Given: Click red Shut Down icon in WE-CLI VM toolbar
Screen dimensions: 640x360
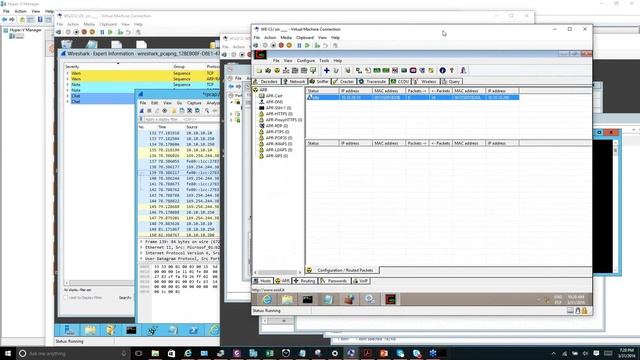Looking at the screenshot, I should coord(281,45).
